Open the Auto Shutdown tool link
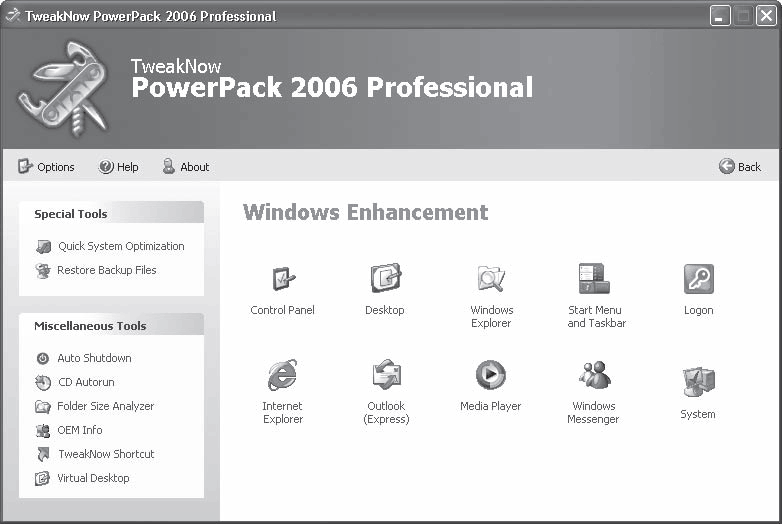The width and height of the screenshot is (782, 524). point(94,358)
